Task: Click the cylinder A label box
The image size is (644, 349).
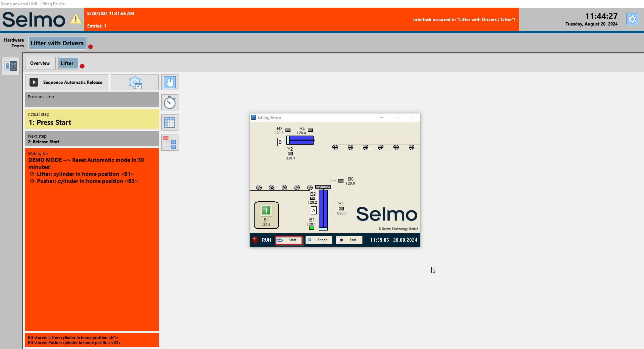Action: (x=314, y=210)
